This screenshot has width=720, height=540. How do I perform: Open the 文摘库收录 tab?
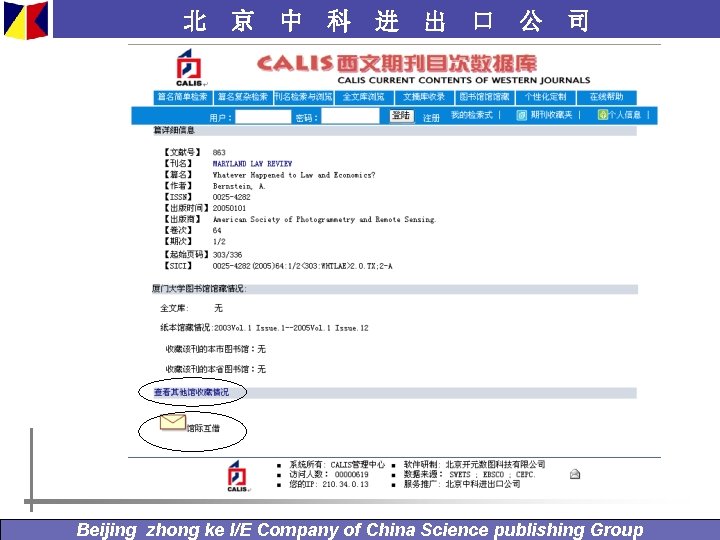coord(424,97)
